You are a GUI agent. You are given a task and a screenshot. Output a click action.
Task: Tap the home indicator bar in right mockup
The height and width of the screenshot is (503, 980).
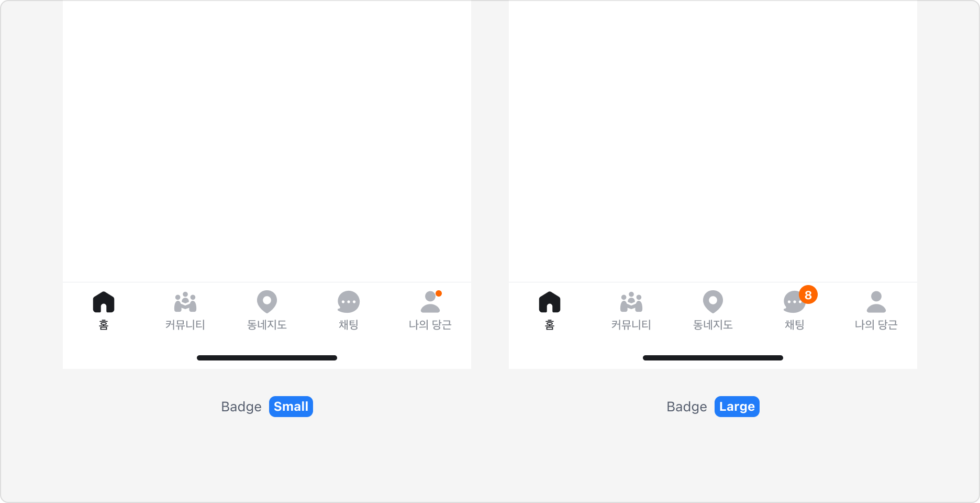point(713,358)
